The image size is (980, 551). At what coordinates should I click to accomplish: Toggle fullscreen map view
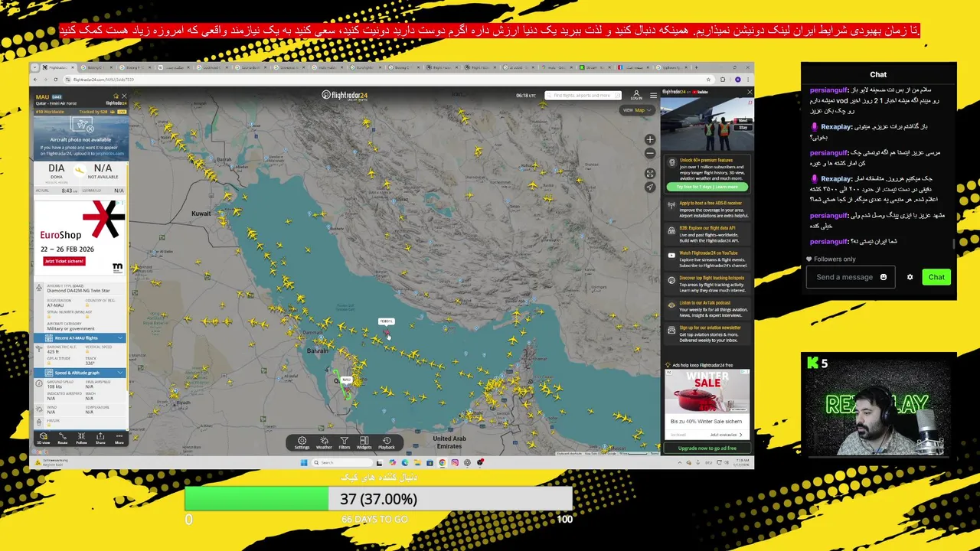(650, 174)
